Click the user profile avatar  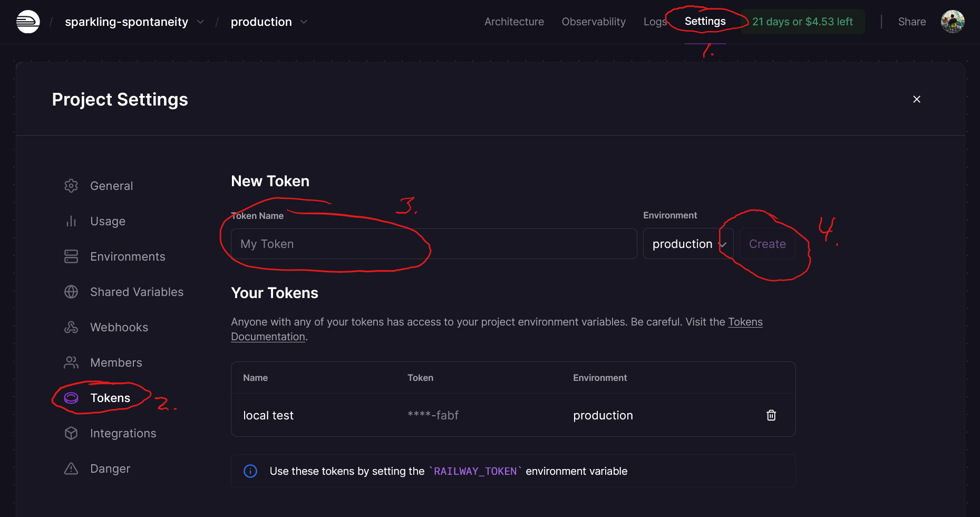952,22
